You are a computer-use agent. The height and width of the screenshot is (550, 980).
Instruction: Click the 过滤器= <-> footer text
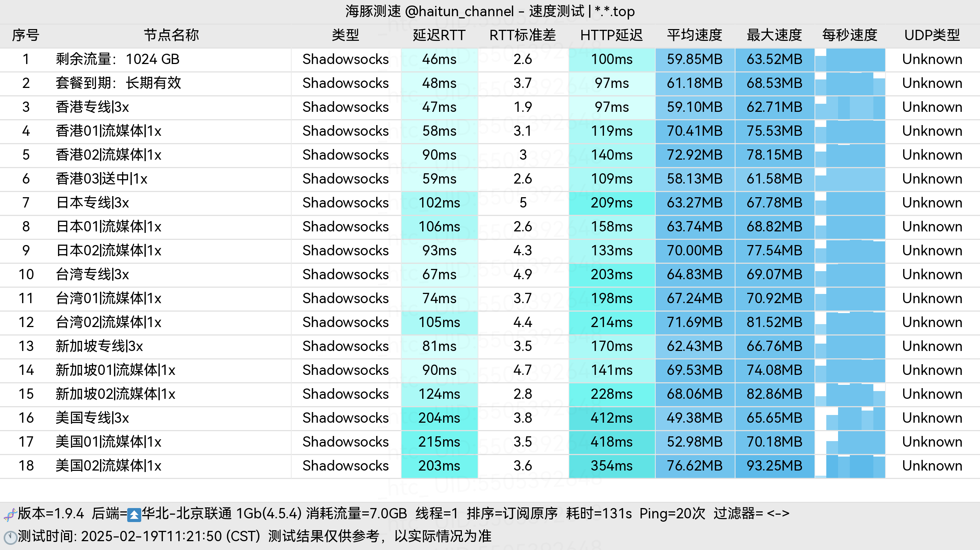[x=751, y=514]
